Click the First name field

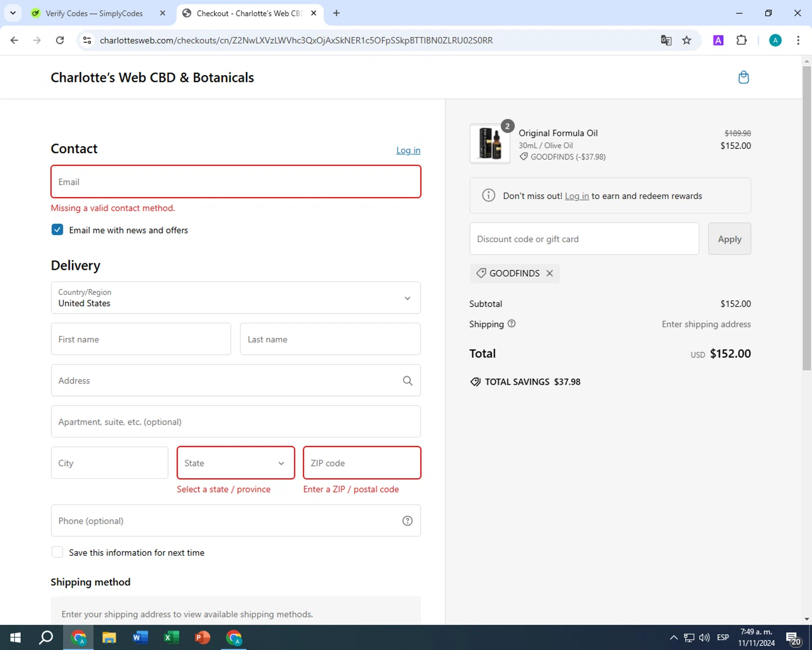tap(141, 339)
